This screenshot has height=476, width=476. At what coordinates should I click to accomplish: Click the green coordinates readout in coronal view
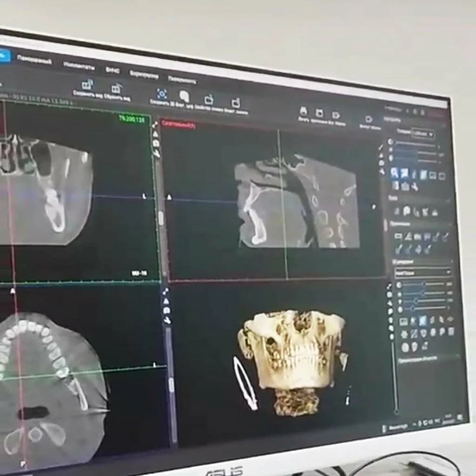coord(132,119)
